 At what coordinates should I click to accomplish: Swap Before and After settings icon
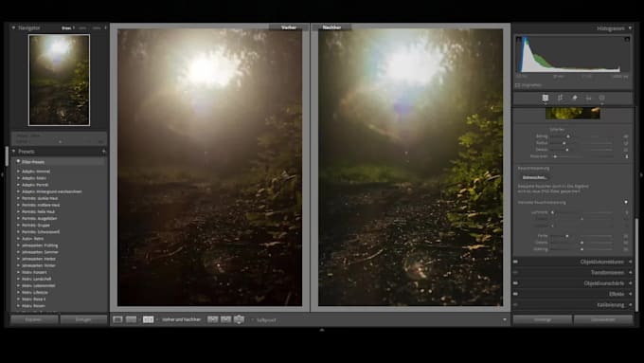coord(239,319)
